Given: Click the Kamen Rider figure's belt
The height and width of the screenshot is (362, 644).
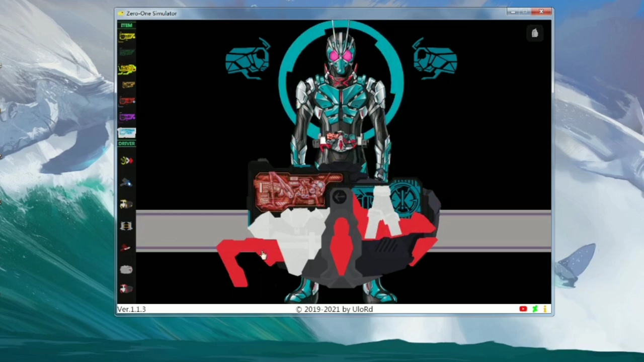Looking at the screenshot, I should coord(340,142).
